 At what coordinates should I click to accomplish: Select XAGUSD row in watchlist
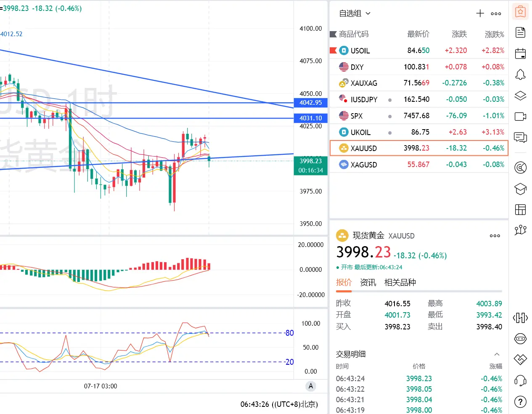(419, 165)
